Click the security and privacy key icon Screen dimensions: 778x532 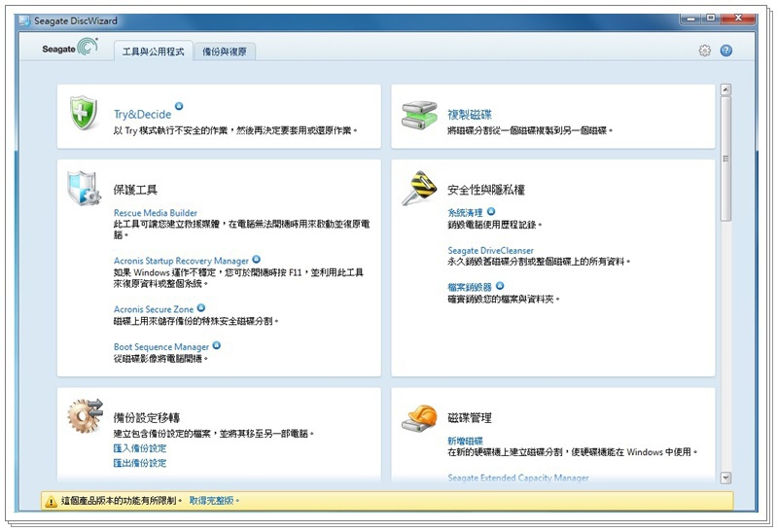point(420,188)
